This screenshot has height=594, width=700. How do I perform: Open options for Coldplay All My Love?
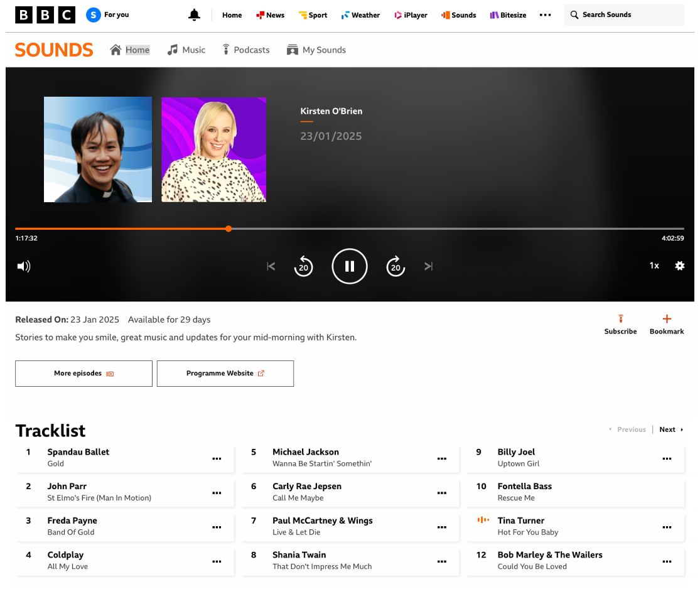pos(217,561)
